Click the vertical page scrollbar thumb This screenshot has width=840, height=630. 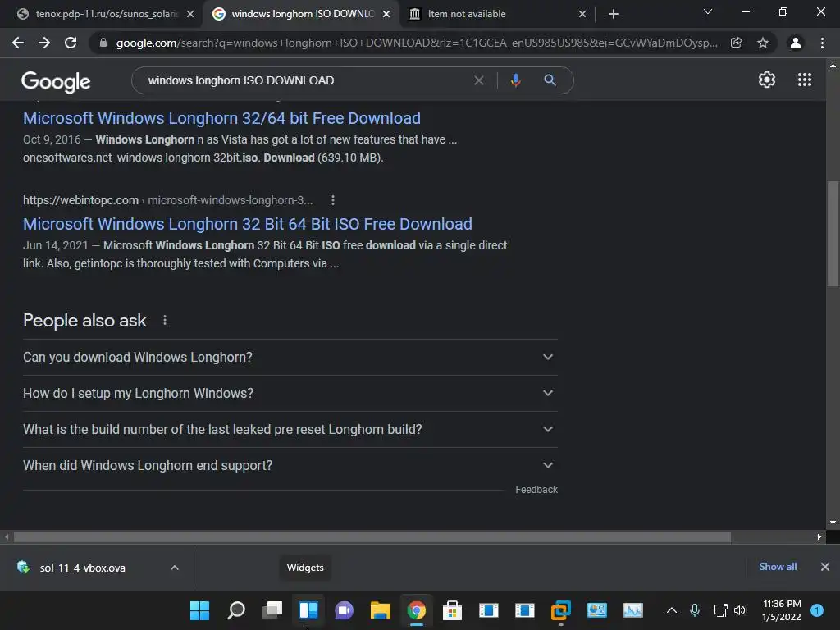coord(833,234)
